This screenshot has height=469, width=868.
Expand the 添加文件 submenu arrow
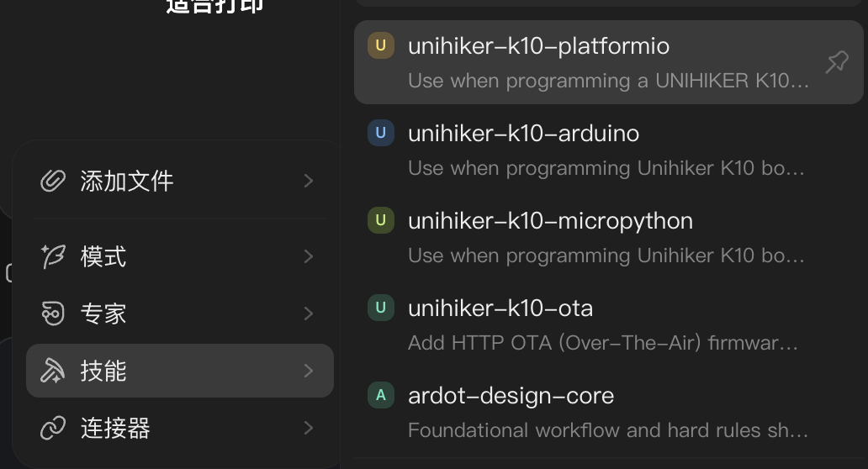pos(309,181)
